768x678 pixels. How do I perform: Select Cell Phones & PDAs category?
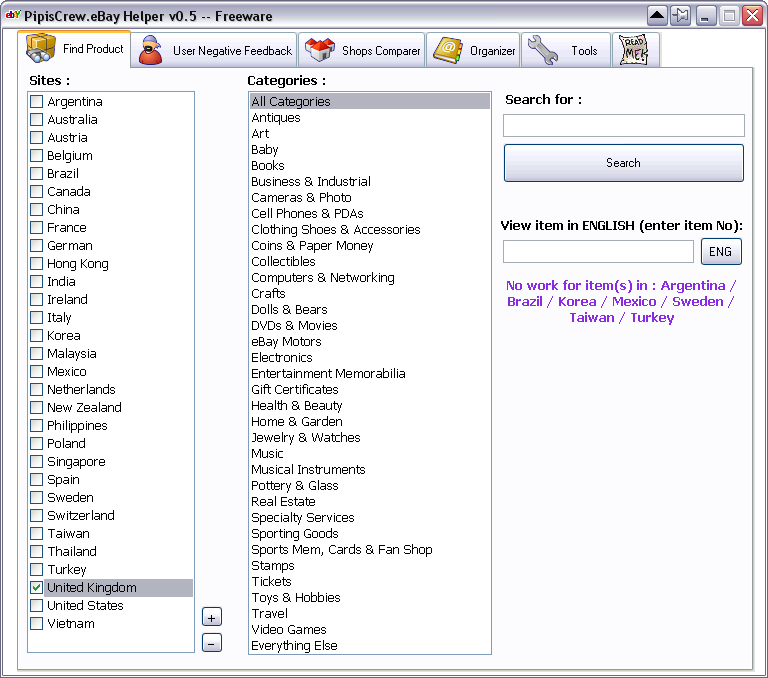370,214
